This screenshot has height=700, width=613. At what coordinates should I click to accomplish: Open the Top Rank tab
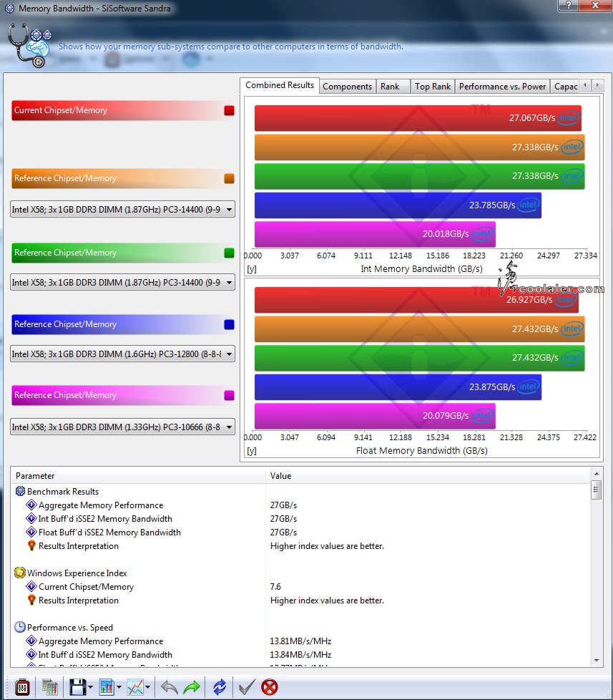coord(432,87)
